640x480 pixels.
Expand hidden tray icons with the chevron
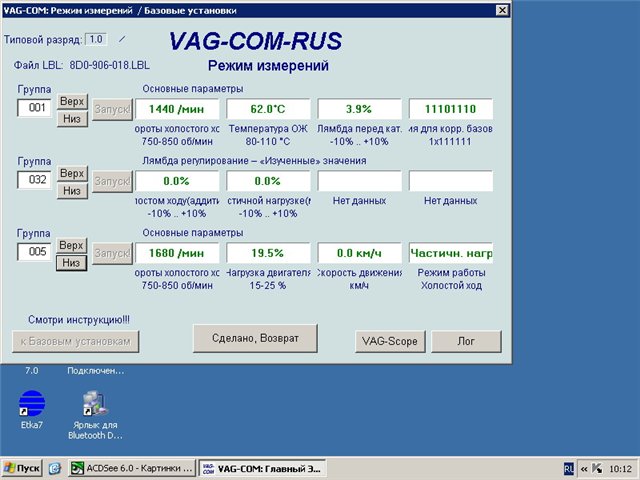point(584,469)
